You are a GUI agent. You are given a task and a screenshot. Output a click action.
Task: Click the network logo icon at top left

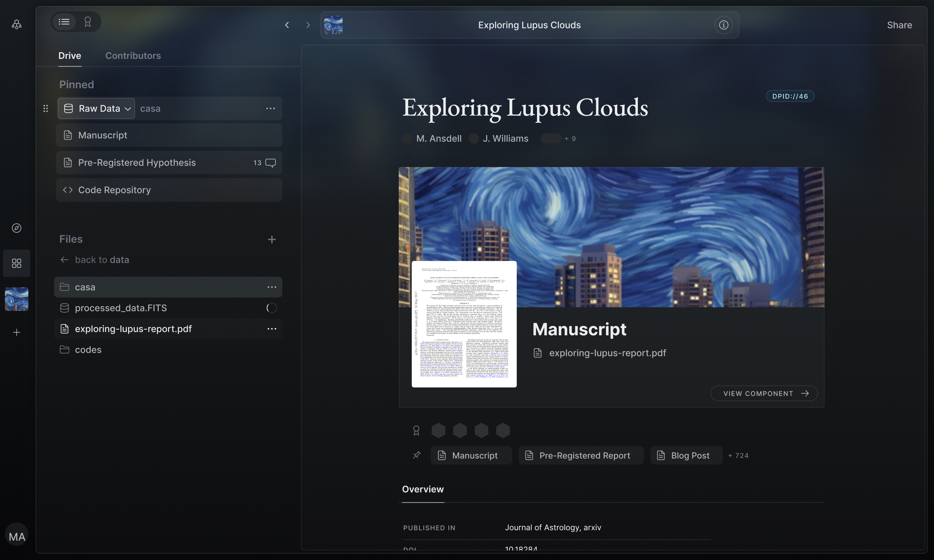tap(16, 24)
